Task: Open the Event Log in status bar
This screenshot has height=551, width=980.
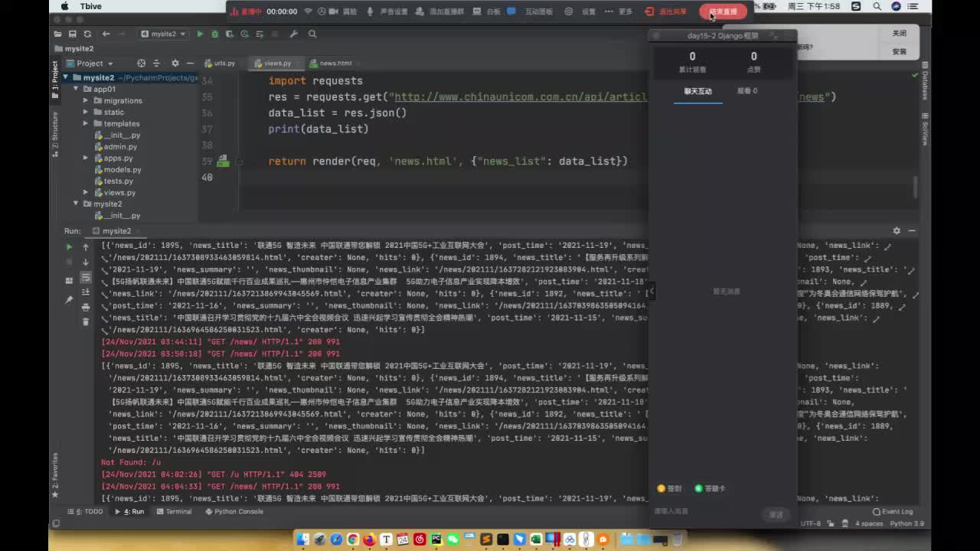Action: coord(893,511)
